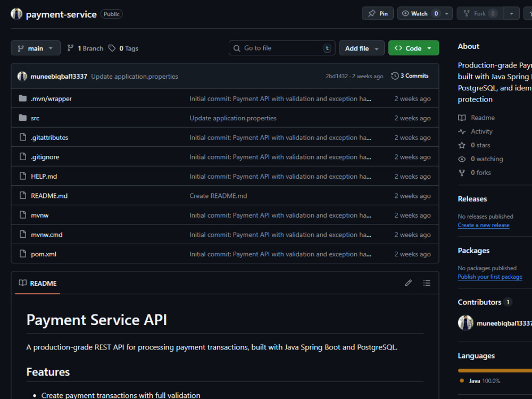View the 0 forks link
The width and height of the screenshot is (532, 399).
click(475, 173)
